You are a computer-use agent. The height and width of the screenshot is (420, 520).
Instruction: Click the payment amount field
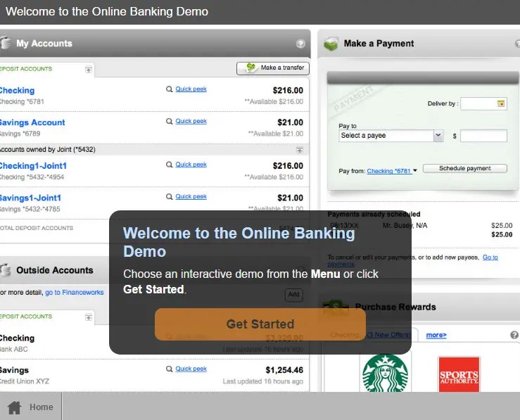click(483, 136)
